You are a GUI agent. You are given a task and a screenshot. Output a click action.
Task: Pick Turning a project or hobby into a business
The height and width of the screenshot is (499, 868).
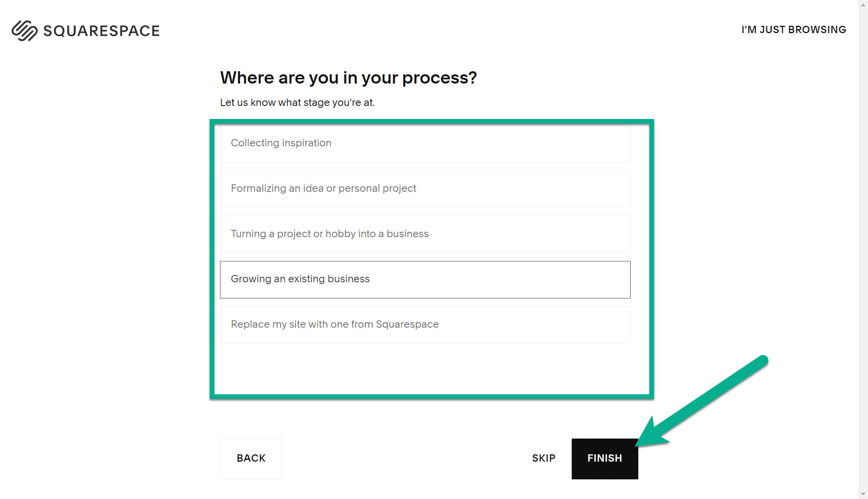tap(424, 234)
